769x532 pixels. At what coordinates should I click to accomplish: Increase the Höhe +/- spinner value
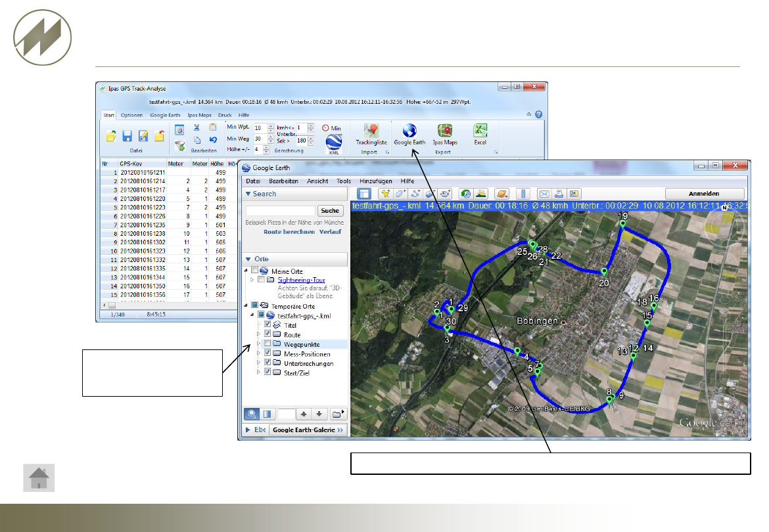[266, 147]
